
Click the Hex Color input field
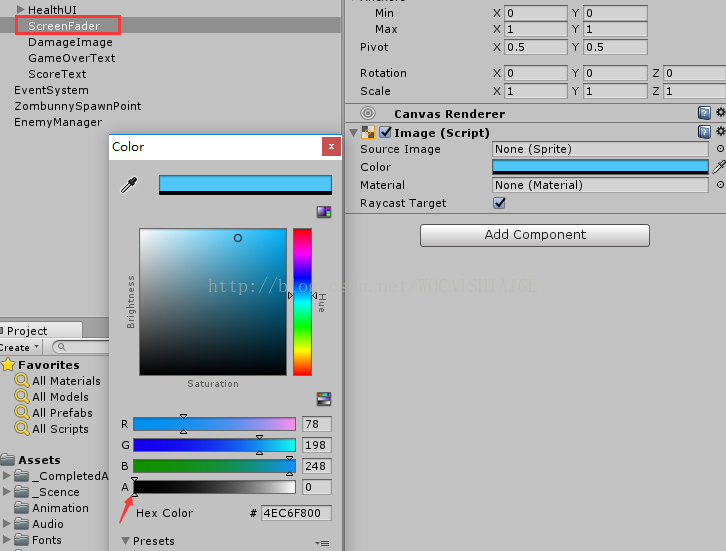tap(296, 513)
